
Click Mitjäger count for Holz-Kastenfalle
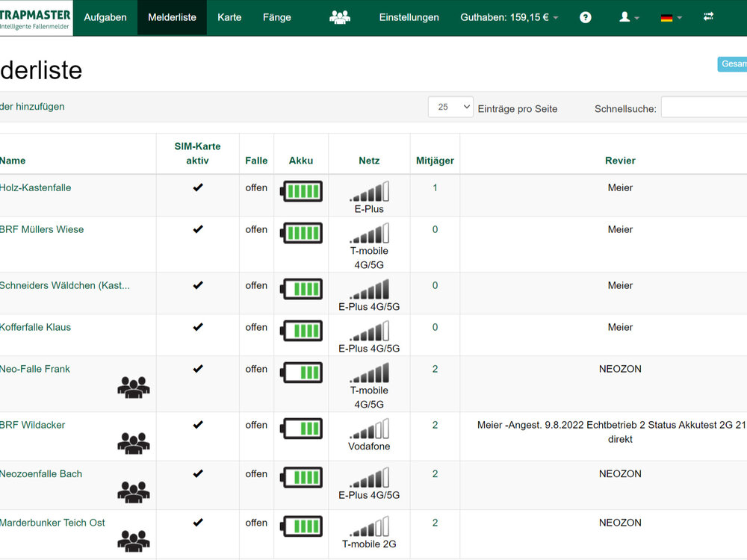435,188
